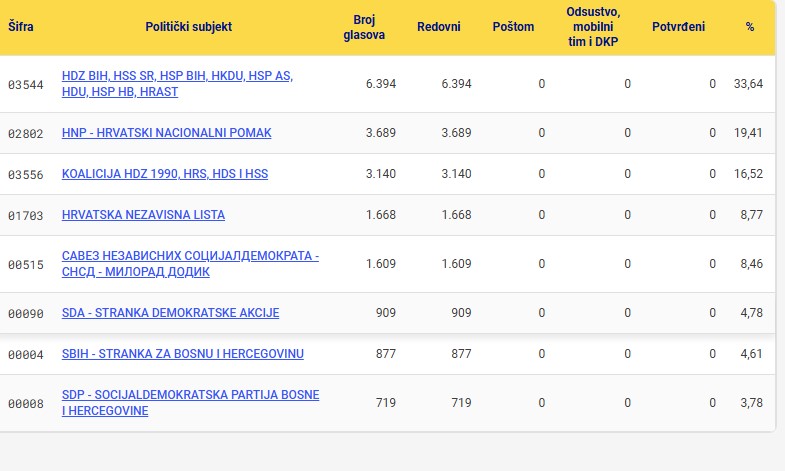Click Poštom value in HDZ BIH row
The width and height of the screenshot is (785, 471).
(x=542, y=84)
